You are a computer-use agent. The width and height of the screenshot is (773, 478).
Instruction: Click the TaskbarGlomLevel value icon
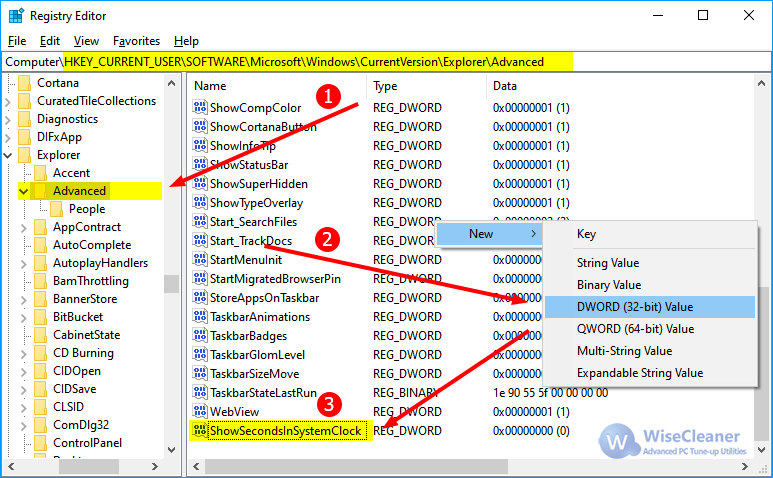[200, 355]
